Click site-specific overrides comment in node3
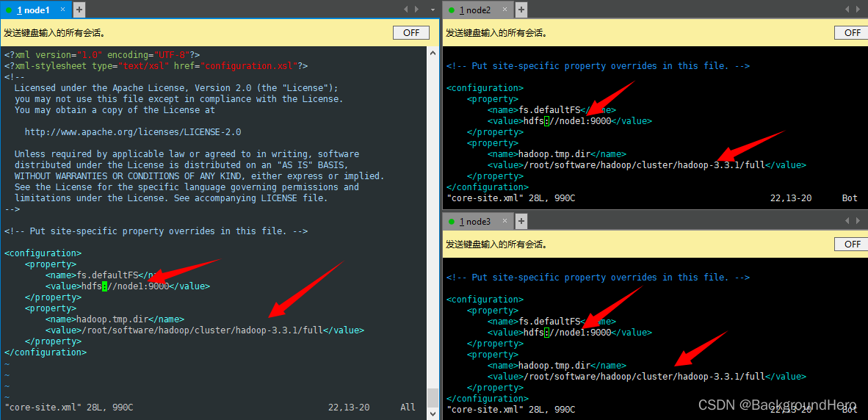The image size is (868, 420). click(x=598, y=278)
